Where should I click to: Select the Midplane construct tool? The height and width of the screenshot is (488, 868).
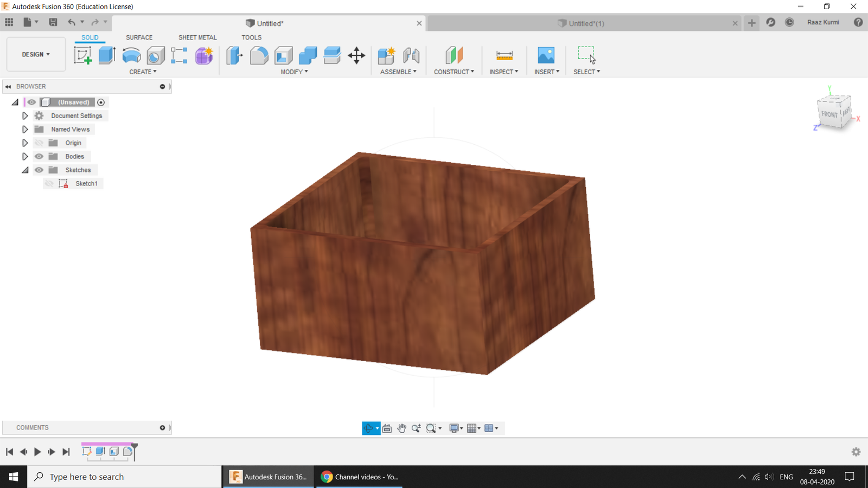(x=454, y=55)
